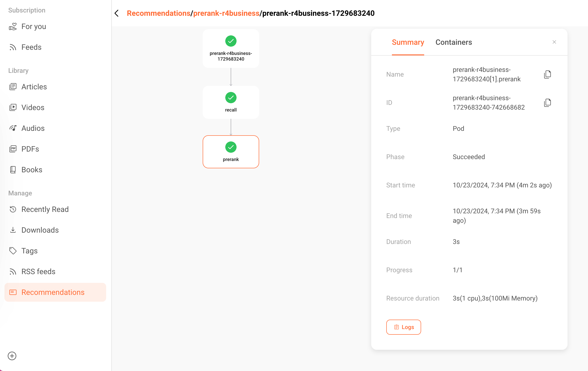Click the plus circle add button
This screenshot has height=371, width=588.
pos(12,356)
